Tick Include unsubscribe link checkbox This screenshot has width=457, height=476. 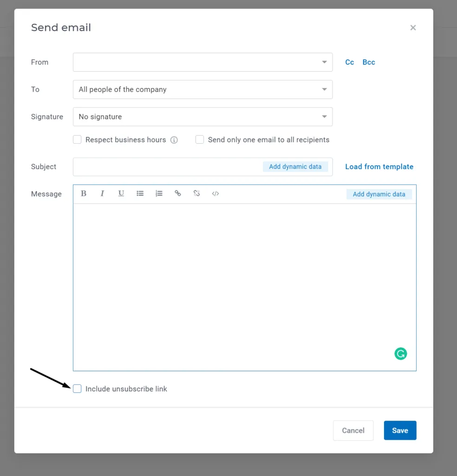[x=77, y=389]
